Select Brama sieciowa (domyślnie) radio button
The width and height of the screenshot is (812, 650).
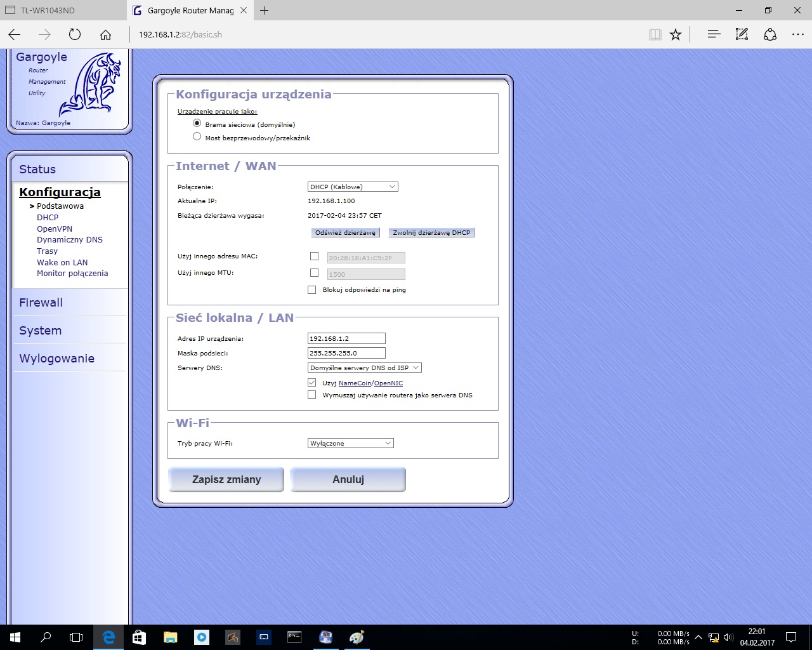(x=197, y=123)
